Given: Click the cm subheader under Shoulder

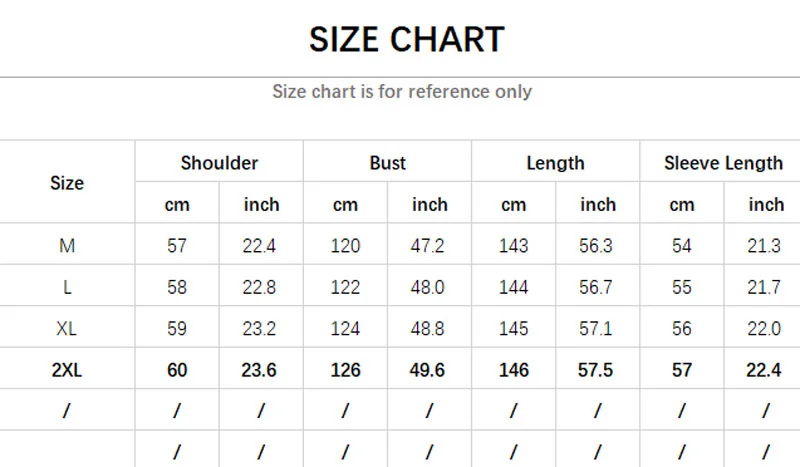Looking at the screenshot, I should [x=177, y=205].
